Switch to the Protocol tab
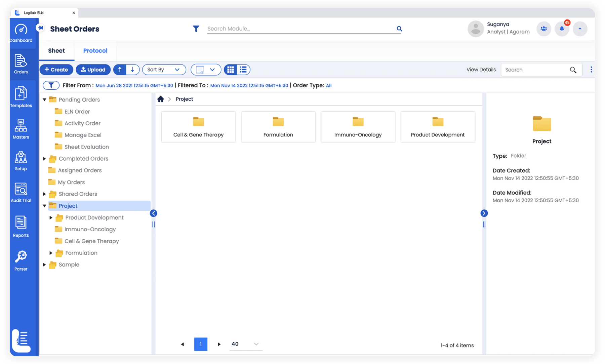The height and width of the screenshot is (364, 605). point(95,51)
